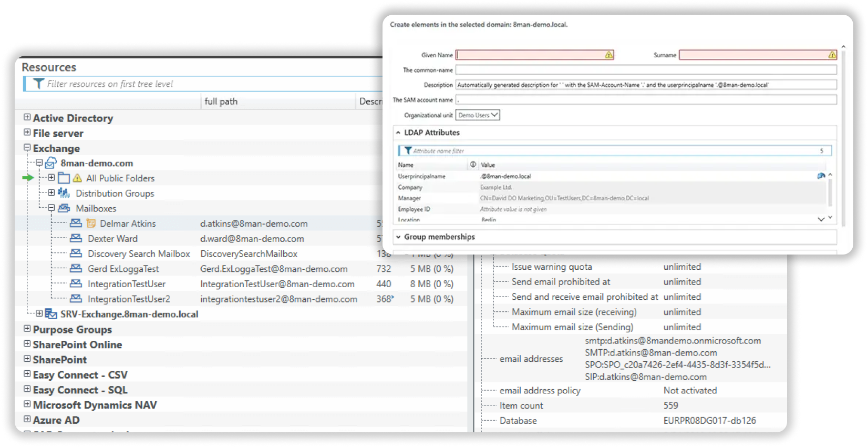
Task: Click the Given Name input field
Action: (x=534, y=55)
